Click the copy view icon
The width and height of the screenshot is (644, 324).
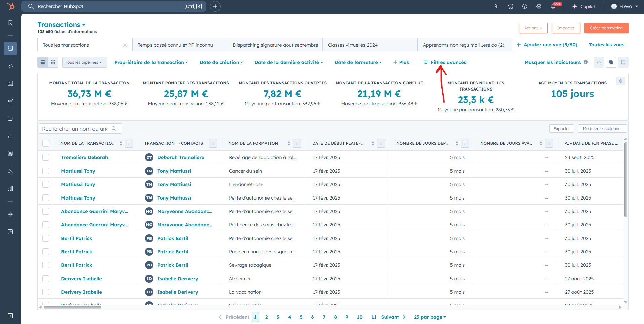(x=611, y=62)
